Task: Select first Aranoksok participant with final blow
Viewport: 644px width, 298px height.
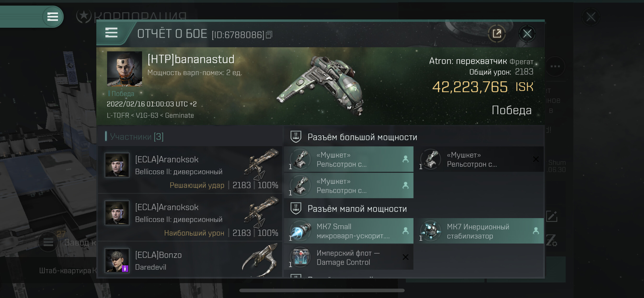Action: tap(190, 170)
